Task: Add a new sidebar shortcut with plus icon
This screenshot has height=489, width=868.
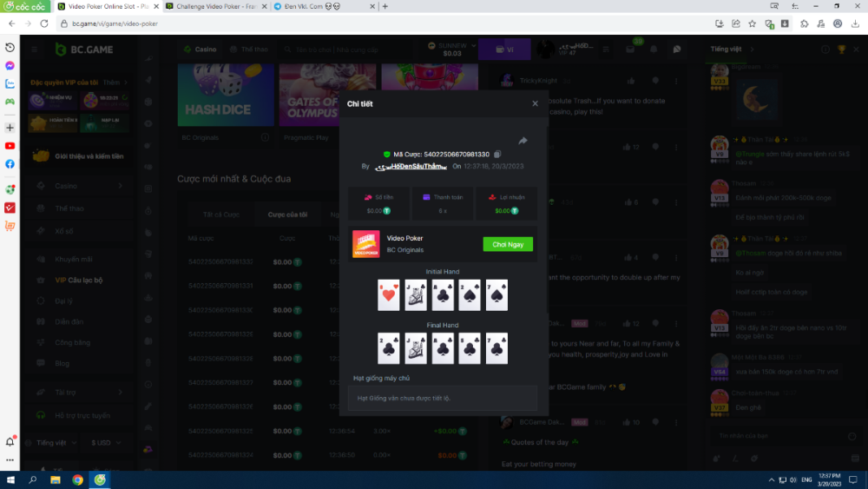Action: point(10,127)
